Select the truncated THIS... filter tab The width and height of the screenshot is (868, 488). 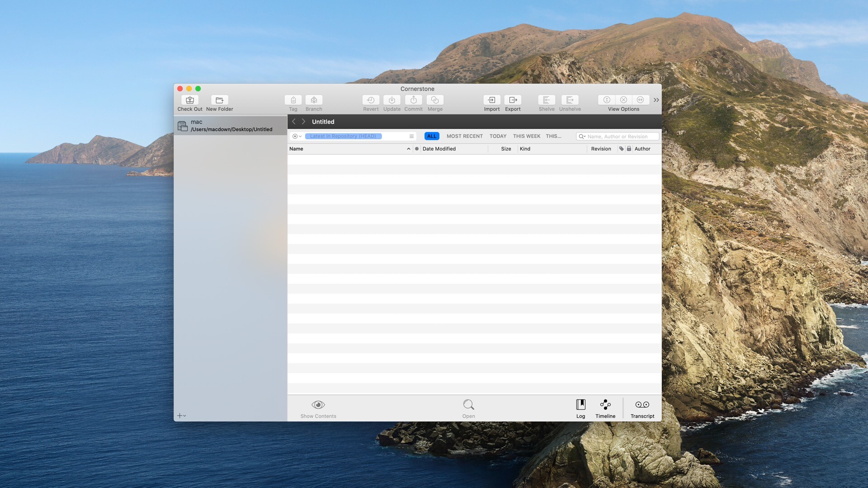pyautogui.click(x=553, y=136)
